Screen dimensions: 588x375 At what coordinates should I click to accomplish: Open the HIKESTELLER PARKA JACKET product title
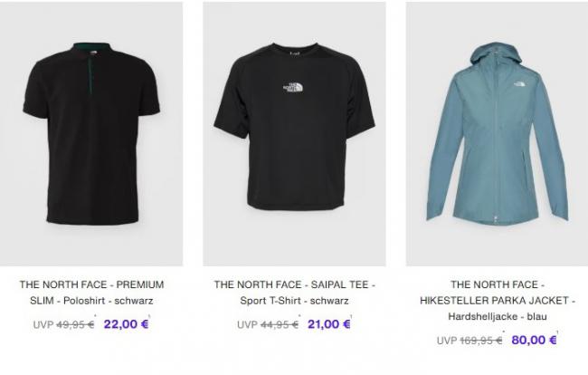coord(498,301)
